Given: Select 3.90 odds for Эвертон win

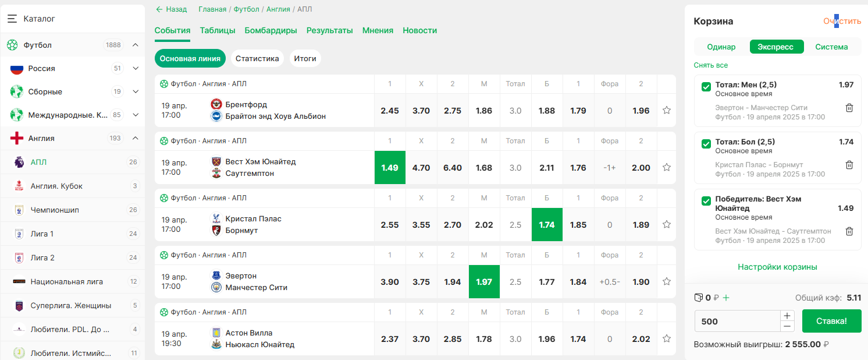Looking at the screenshot, I should click(390, 282).
